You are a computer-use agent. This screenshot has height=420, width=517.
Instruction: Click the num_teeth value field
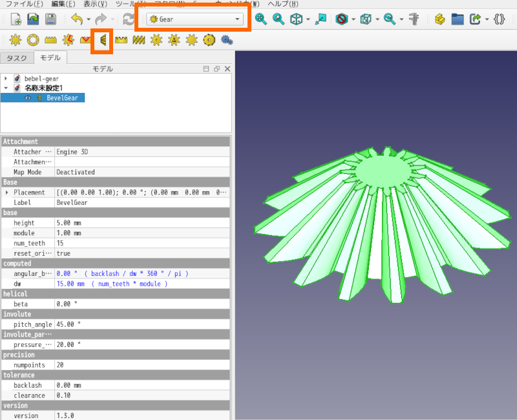click(141, 243)
